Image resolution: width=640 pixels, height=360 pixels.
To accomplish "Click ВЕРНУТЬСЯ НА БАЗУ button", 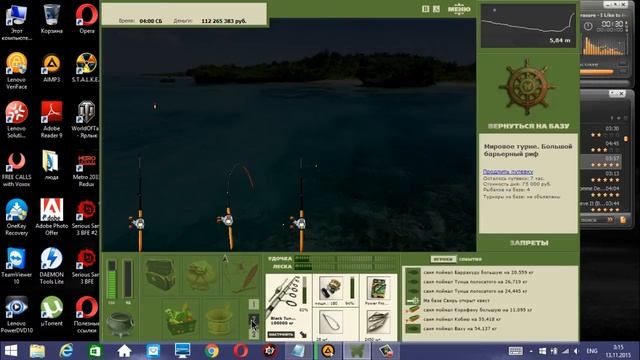I will point(528,126).
